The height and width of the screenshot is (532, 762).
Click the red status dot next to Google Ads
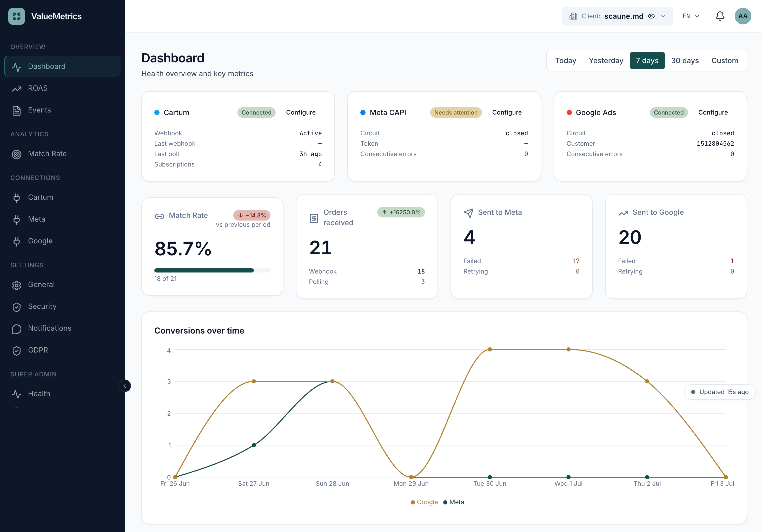[x=569, y=112]
